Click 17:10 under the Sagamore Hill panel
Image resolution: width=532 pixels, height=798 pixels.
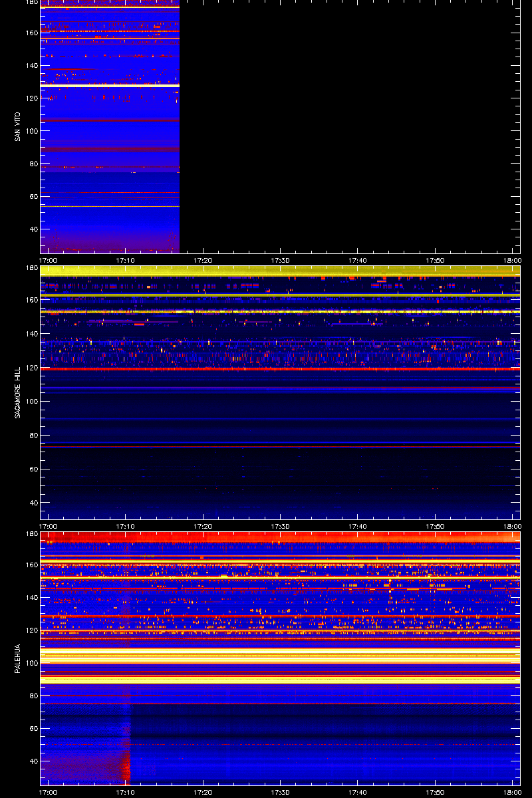(x=126, y=527)
